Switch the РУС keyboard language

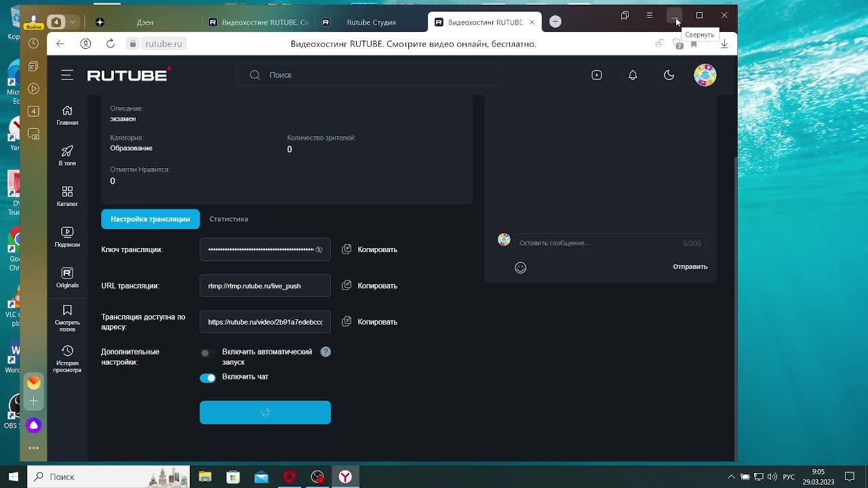click(x=789, y=476)
